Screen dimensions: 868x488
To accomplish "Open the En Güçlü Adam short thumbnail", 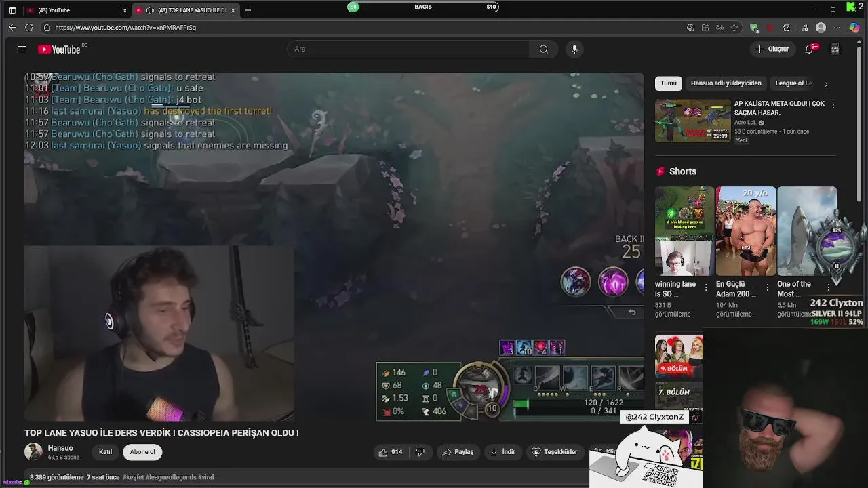I will 745,231.
